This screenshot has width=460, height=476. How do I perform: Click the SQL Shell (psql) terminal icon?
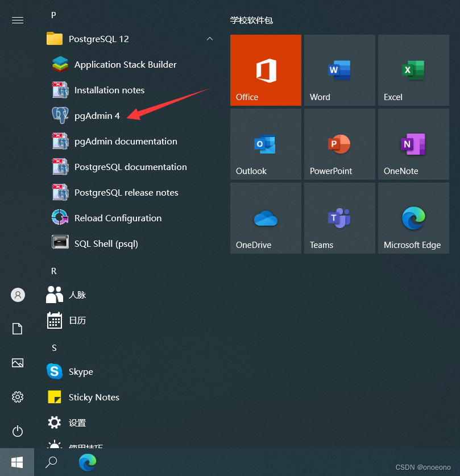tap(60, 242)
